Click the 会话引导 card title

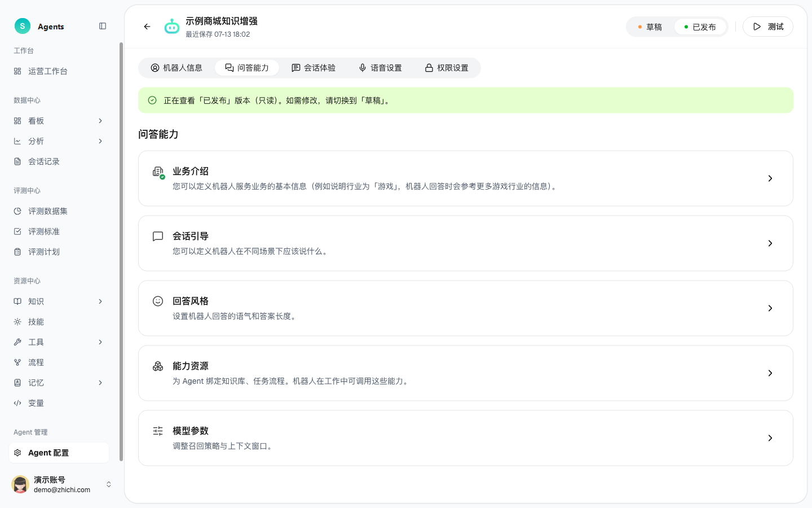tap(191, 236)
